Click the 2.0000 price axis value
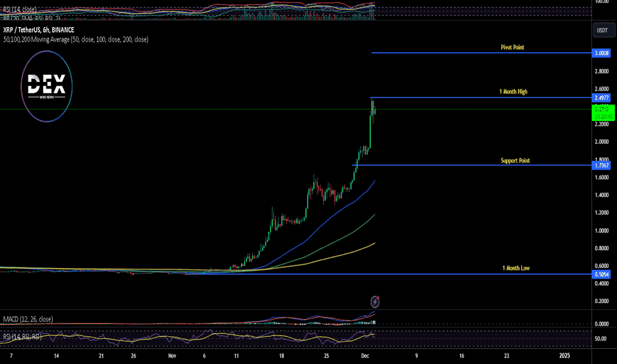The image size is (617, 364). point(602,142)
